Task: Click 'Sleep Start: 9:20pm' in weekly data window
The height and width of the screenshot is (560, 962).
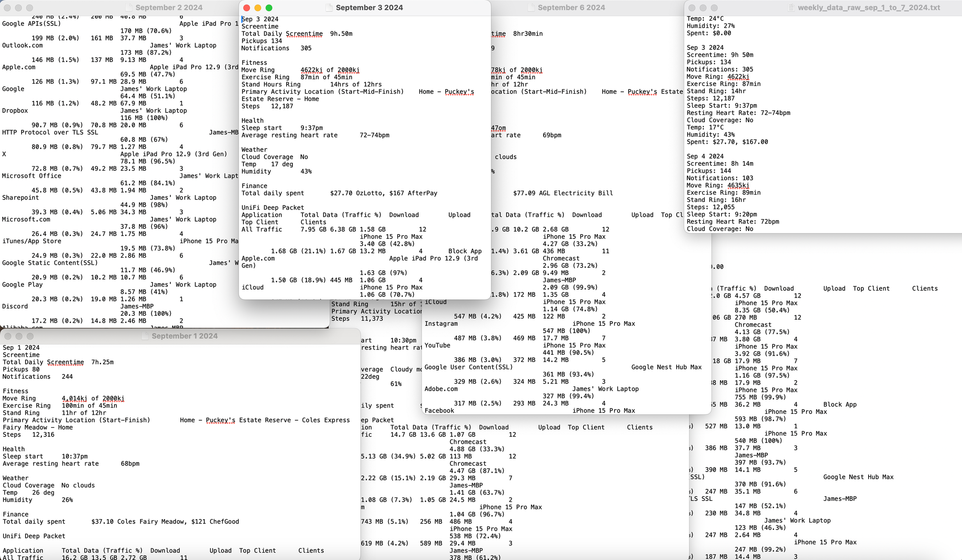Action: point(722,214)
